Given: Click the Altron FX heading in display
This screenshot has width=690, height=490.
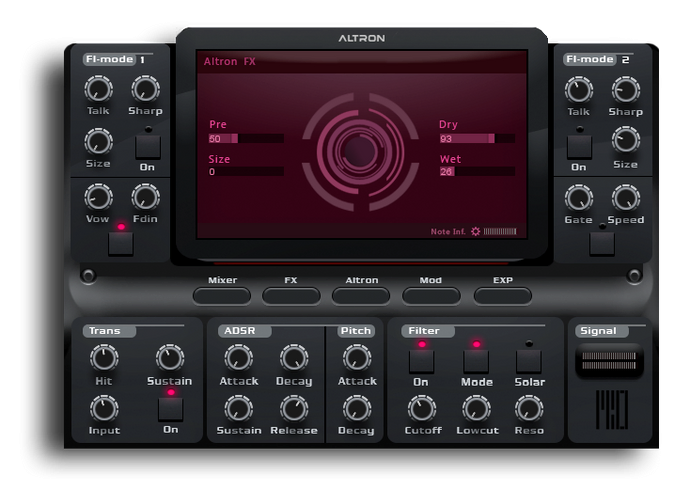Looking at the screenshot, I should 230,62.
